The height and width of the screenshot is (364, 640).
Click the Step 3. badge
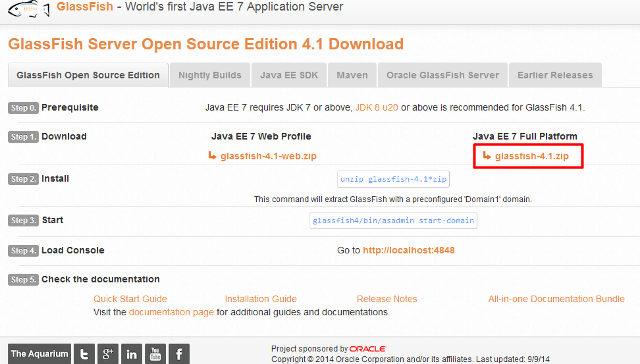(23, 221)
